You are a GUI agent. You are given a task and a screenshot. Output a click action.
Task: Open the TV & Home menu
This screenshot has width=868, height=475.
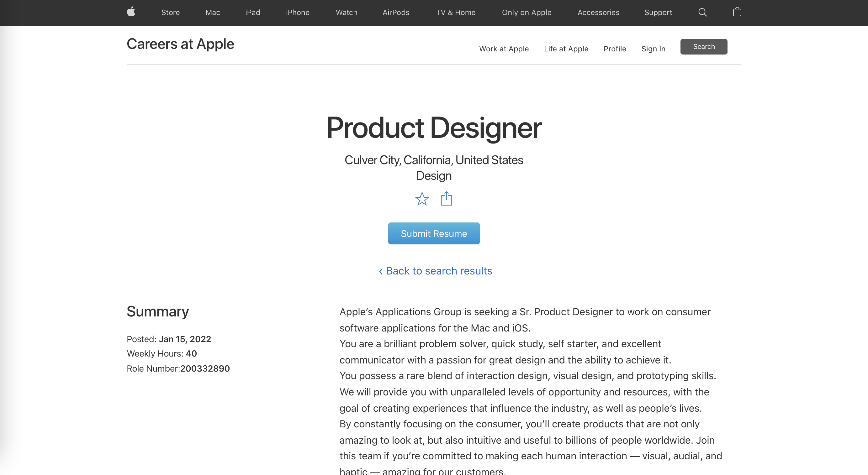(456, 13)
